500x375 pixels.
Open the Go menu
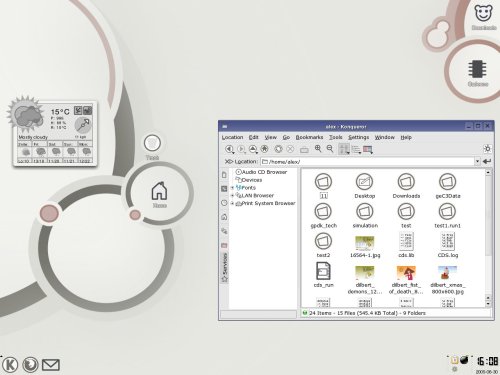pyautogui.click(x=286, y=137)
